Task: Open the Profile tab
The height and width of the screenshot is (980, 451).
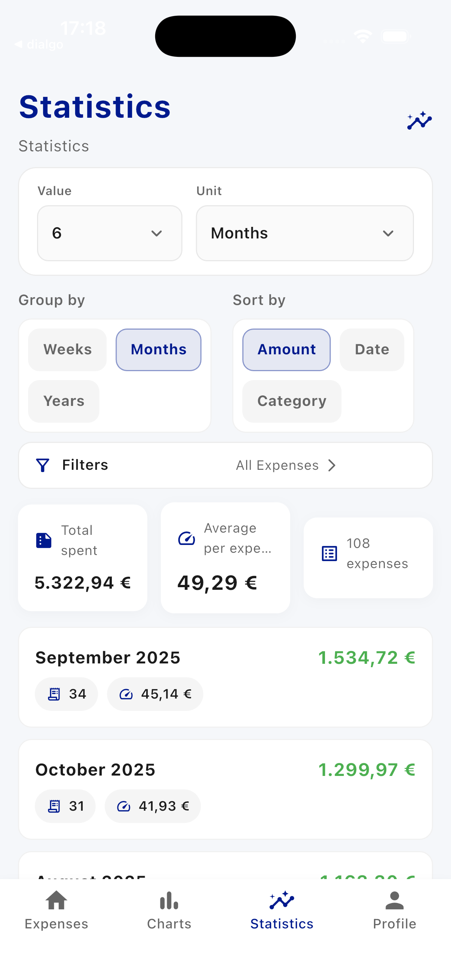Action: [394, 910]
